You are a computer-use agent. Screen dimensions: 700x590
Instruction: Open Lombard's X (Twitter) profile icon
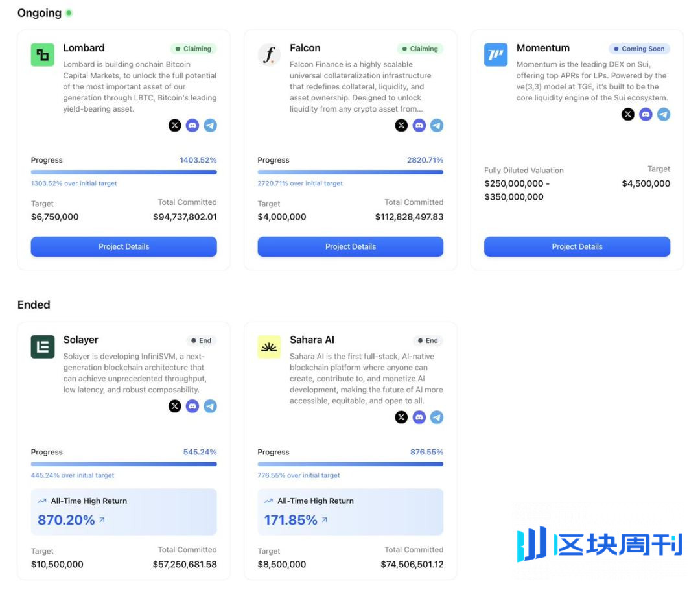[175, 126]
